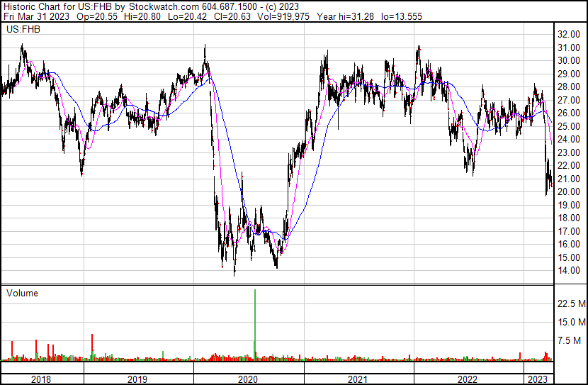Click the 7.5 M volume axis label
The image size is (588, 385).
click(573, 341)
